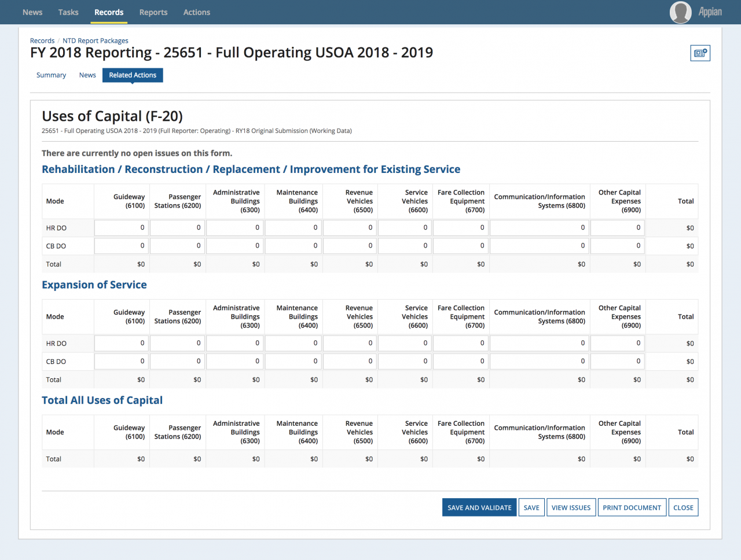
Task: Edit Expansion CB DO Other Capital (6900) field
Action: click(x=618, y=361)
